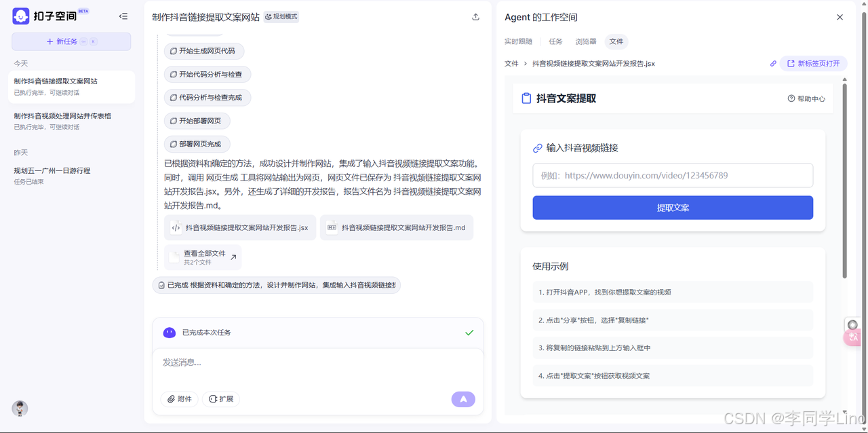Viewport: 868px width, 433px height.
Task: Switch to the 文件 tab
Action: [616, 41]
